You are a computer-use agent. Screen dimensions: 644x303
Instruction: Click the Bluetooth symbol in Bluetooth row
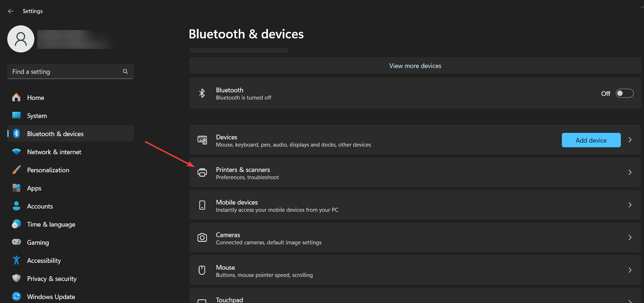(x=202, y=93)
